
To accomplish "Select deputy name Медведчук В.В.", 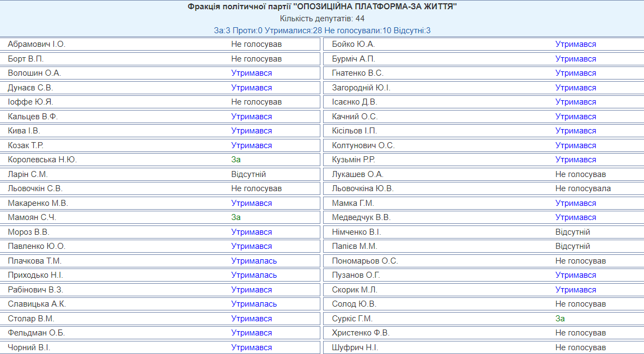I will point(361,217).
